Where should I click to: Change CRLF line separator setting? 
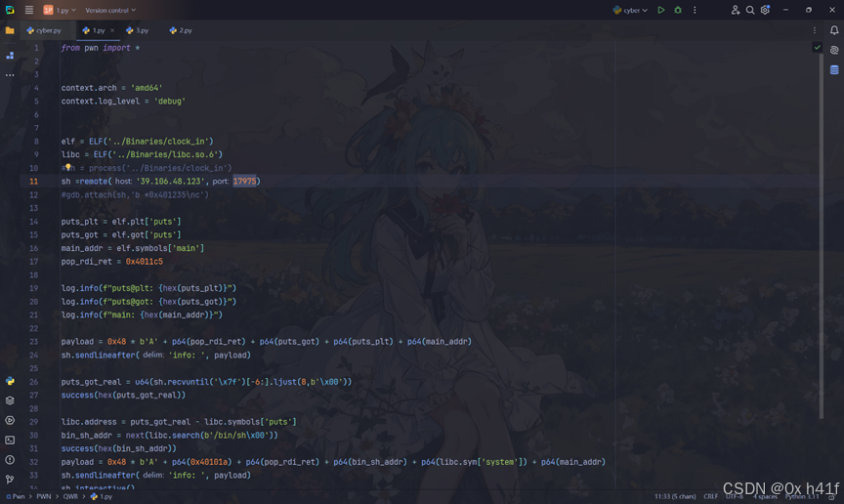(x=710, y=496)
